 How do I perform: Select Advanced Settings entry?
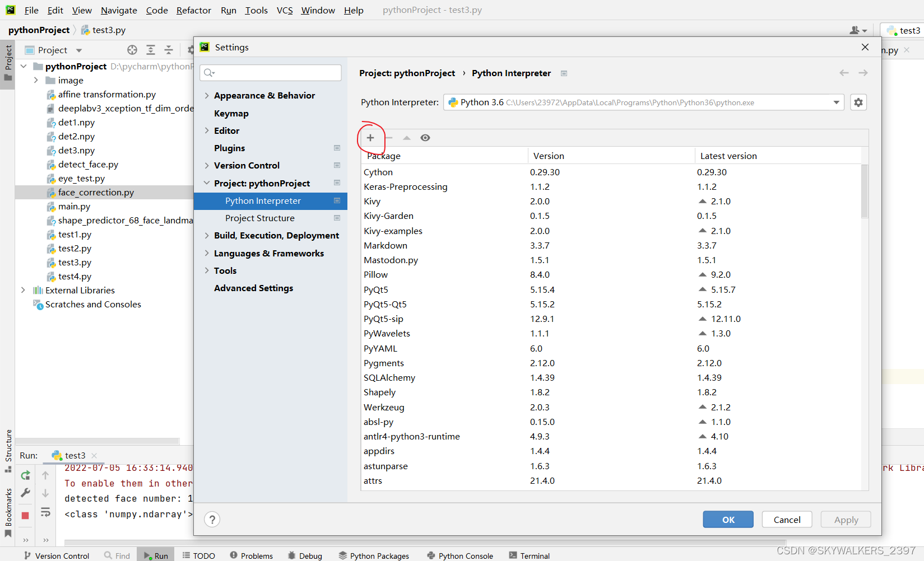(253, 288)
